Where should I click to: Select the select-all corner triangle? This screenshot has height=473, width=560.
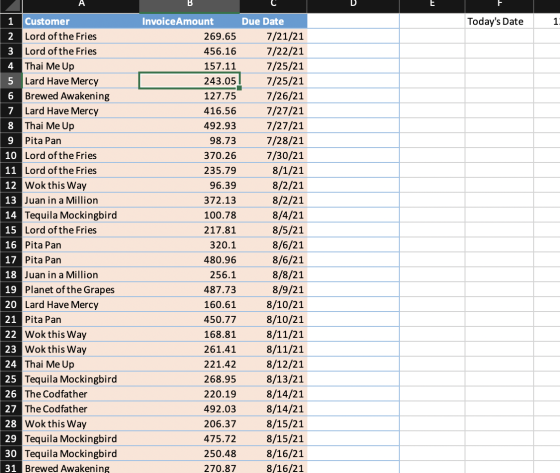(11, 5)
